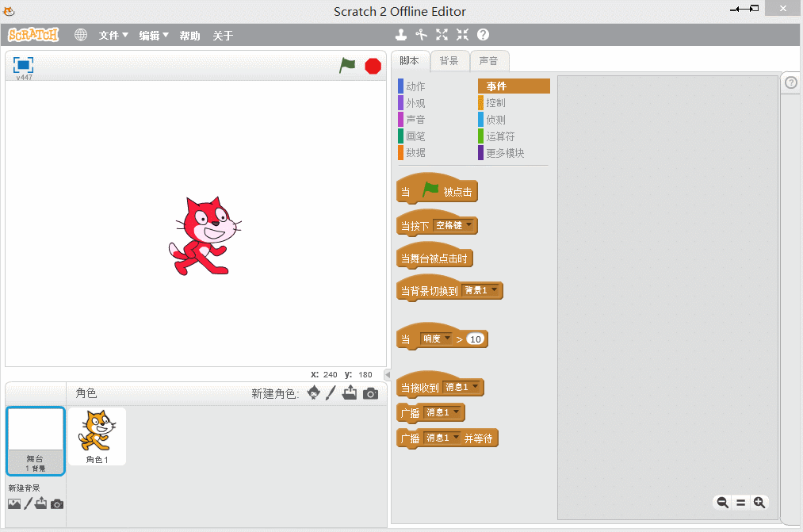Select the Delete scissors tool
The image size is (803, 532).
(x=421, y=35)
